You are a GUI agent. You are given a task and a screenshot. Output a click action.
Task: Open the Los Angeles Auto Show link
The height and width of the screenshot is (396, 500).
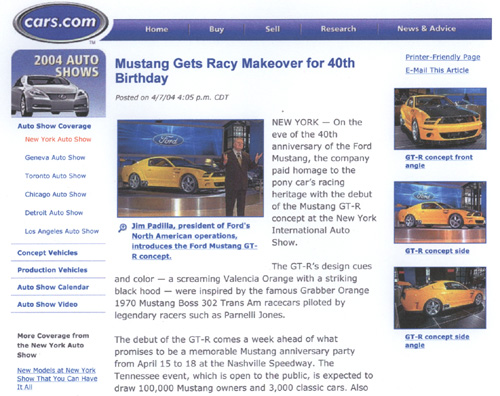62,231
